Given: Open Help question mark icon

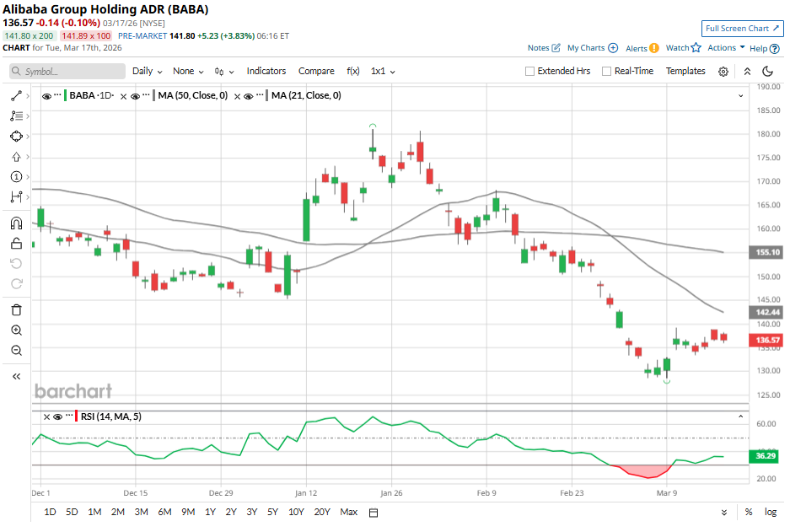Looking at the screenshot, I should pos(774,49).
